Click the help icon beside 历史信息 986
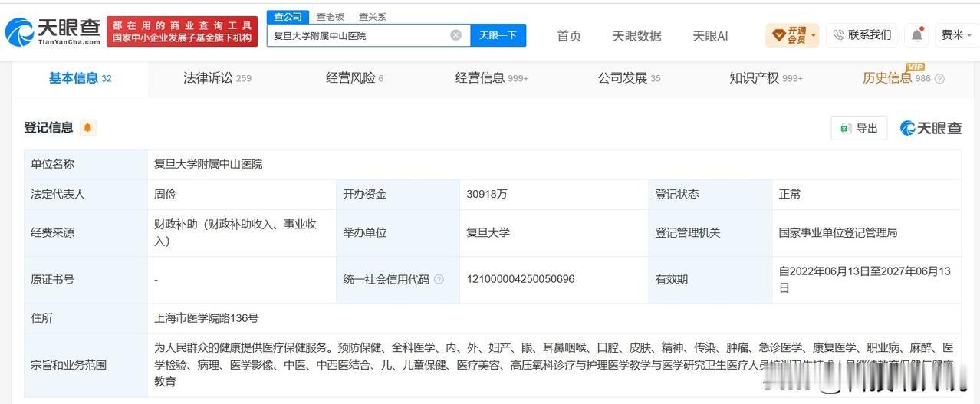This screenshot has width=980, height=404. [939, 78]
